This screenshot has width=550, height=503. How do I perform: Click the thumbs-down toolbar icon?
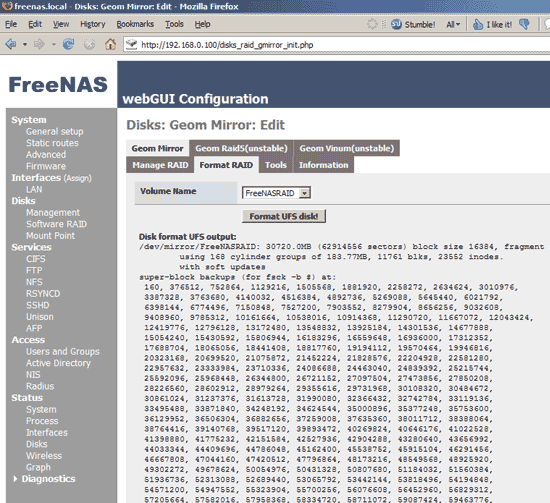[524, 24]
